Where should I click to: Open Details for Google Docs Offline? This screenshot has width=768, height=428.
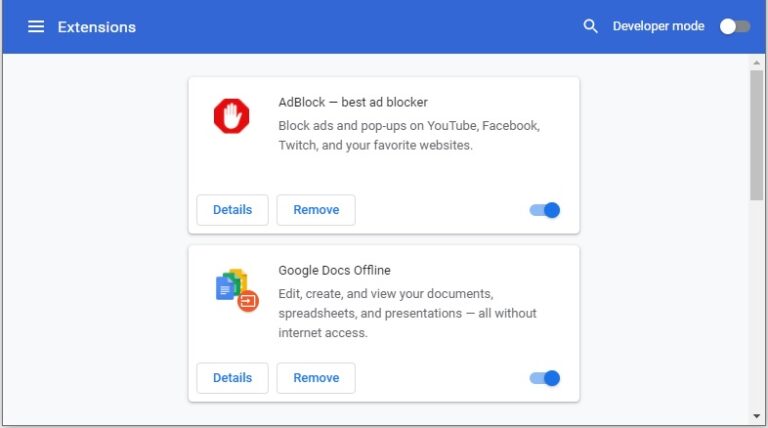coord(232,378)
